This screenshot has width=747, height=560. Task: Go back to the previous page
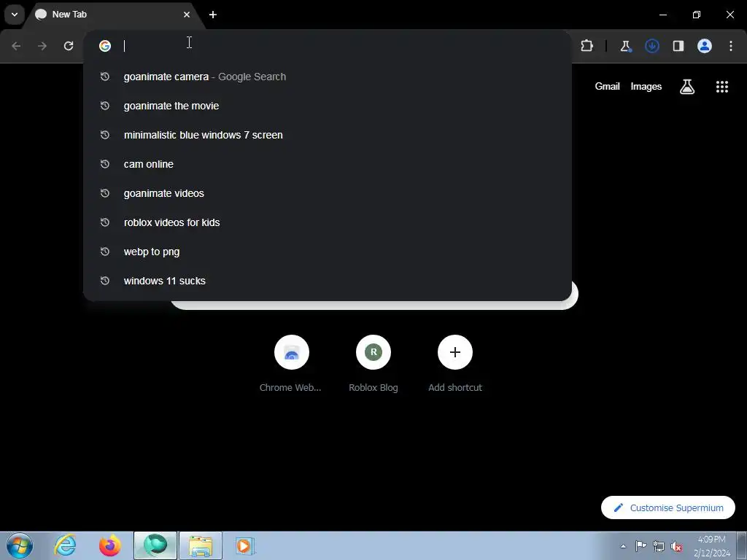pyautogui.click(x=16, y=46)
